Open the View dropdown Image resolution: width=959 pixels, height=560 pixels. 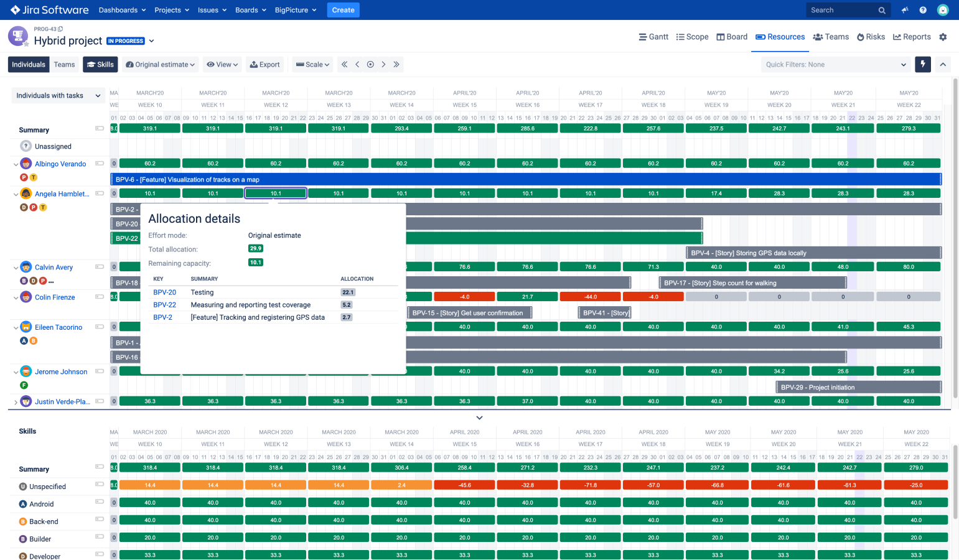coord(222,64)
